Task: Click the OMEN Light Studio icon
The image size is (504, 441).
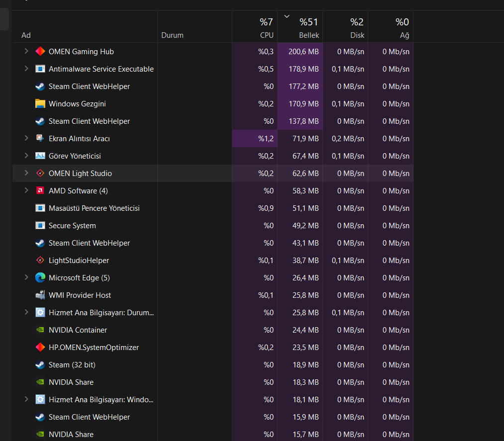Action: pyautogui.click(x=40, y=173)
